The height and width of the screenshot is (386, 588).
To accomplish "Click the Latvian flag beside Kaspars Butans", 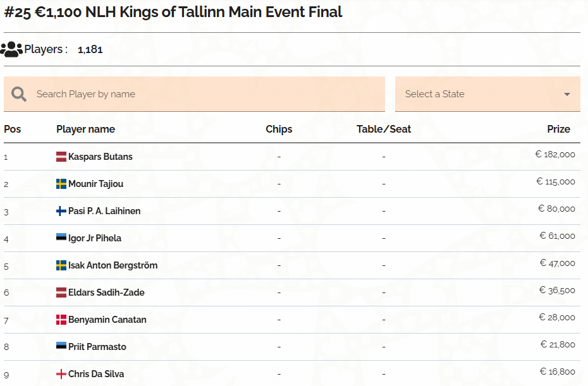I will tap(61, 157).
